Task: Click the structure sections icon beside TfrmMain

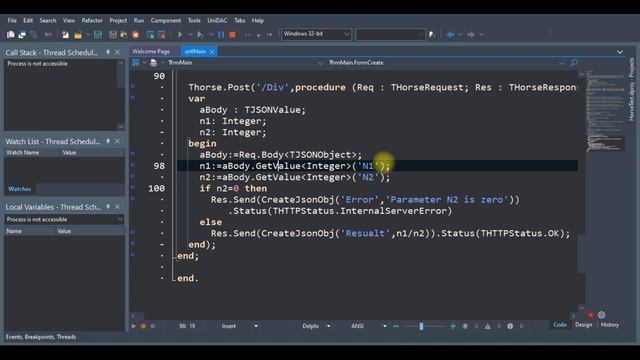Action: pos(136,62)
